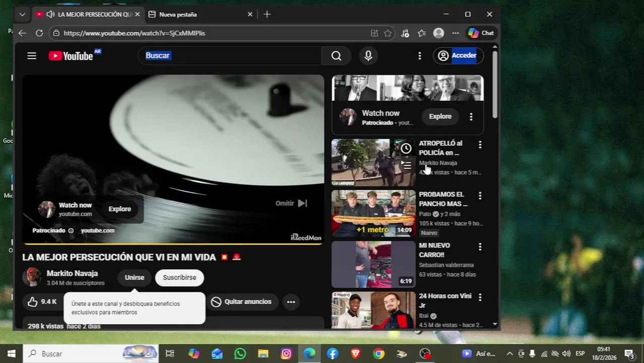Open the Edge three-dot settings menu
Image resolution: width=644 pixels, height=363 pixels.
point(456,33)
